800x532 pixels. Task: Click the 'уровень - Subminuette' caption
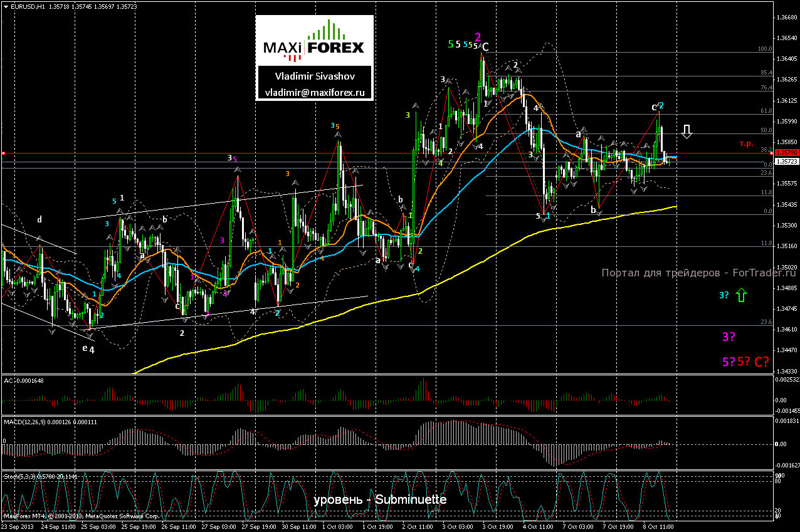(380, 499)
